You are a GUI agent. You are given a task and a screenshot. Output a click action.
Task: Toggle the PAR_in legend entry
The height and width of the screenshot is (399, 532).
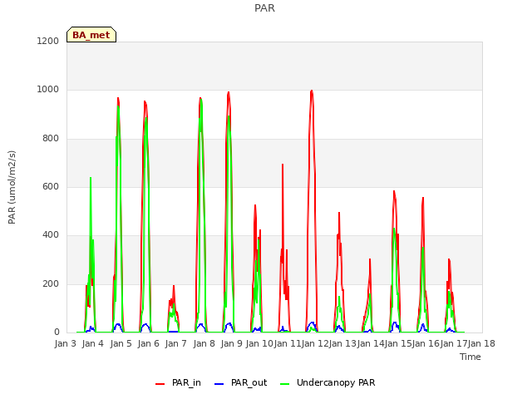178,382
